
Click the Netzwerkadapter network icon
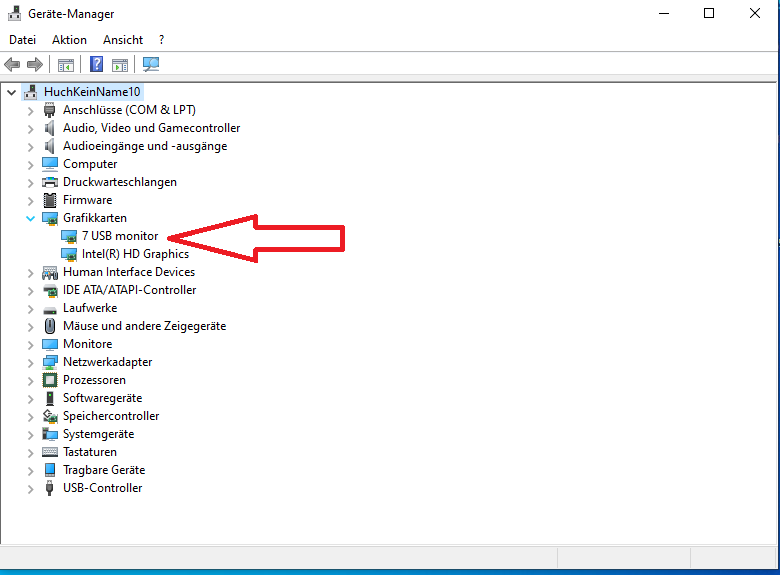(50, 363)
